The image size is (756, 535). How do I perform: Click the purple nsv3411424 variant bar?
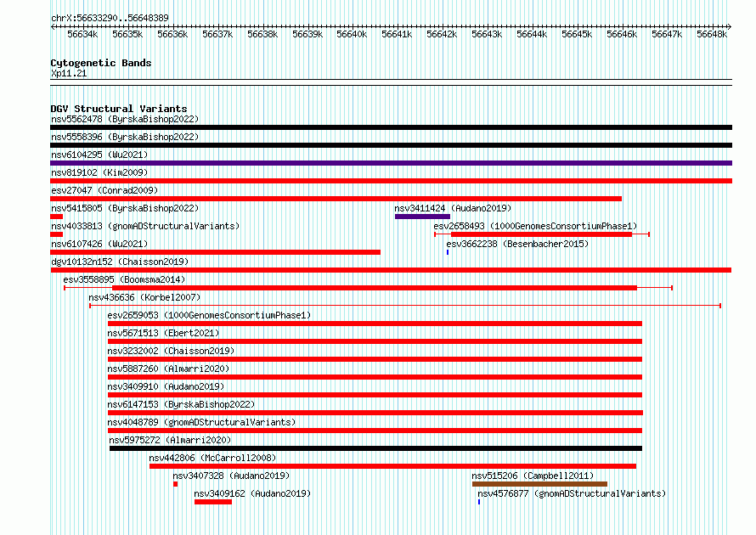point(422,217)
